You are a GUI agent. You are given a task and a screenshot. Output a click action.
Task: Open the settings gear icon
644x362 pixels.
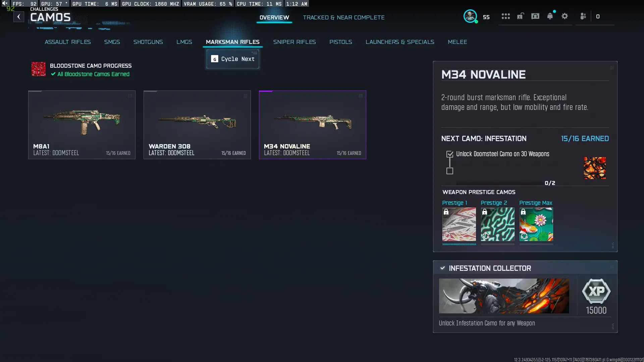click(x=565, y=16)
